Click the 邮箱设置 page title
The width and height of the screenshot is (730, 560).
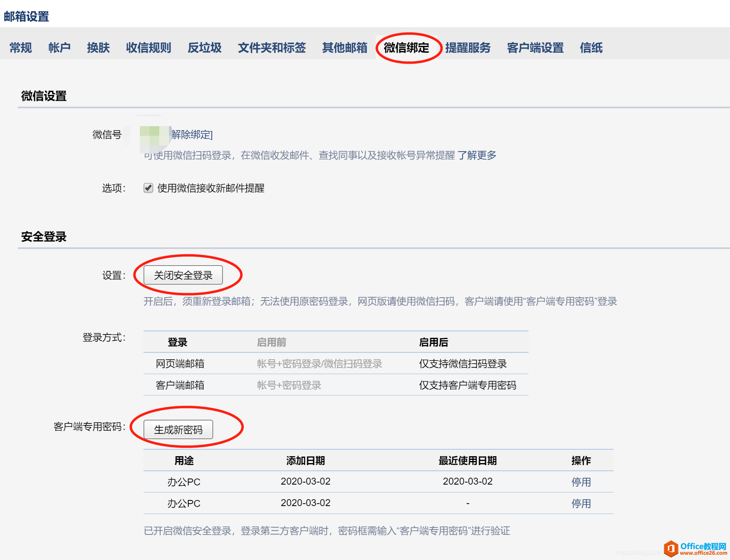pos(26,17)
